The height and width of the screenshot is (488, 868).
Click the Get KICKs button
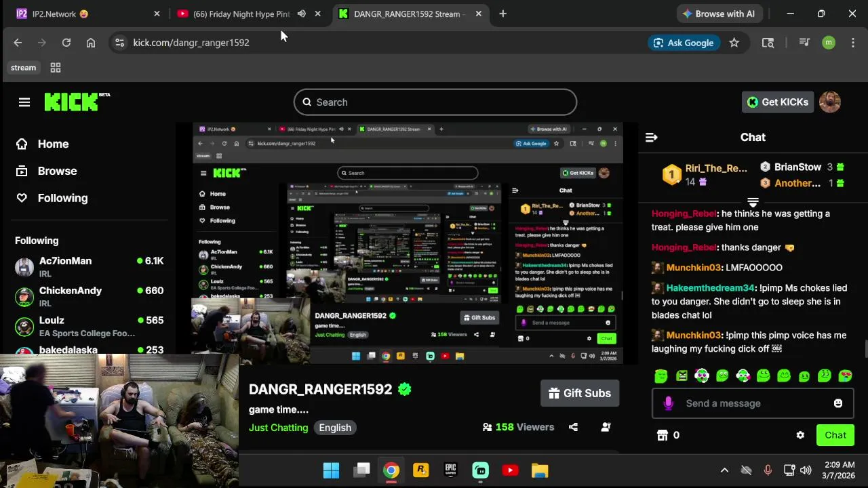(778, 102)
